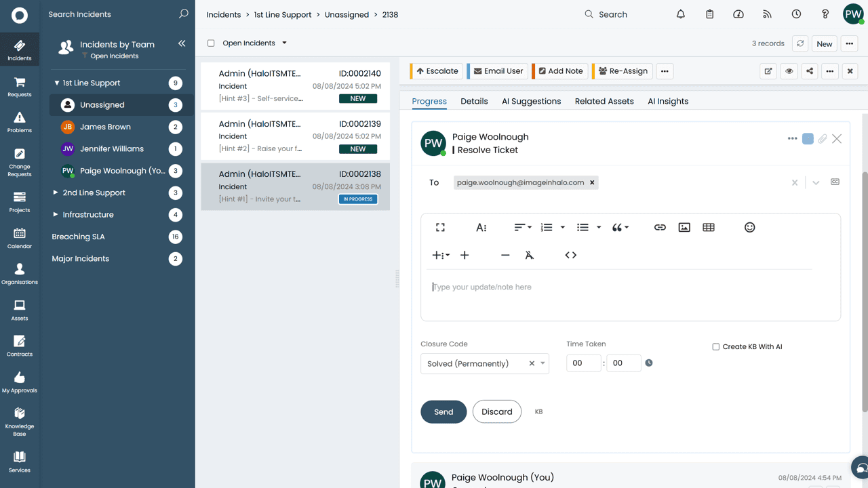The image size is (868, 488).
Task: Open the AI Insights tab
Action: point(668,102)
